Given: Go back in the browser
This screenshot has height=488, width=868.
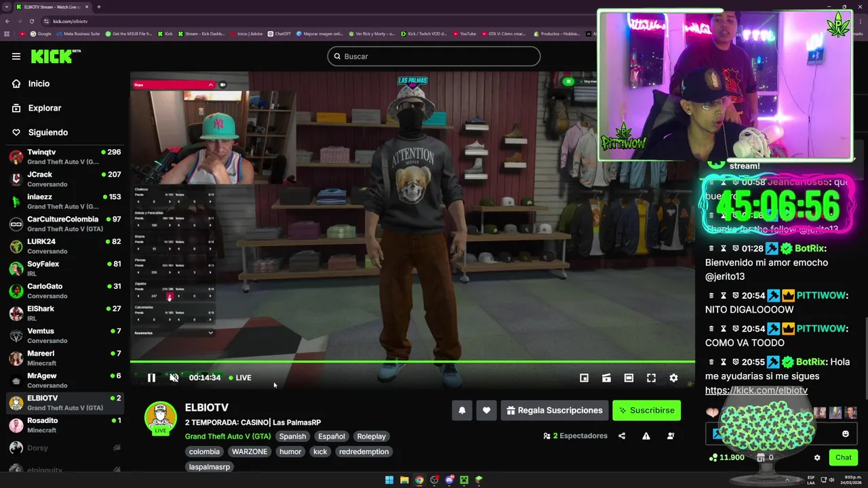Looking at the screenshot, I should tap(7, 21).
